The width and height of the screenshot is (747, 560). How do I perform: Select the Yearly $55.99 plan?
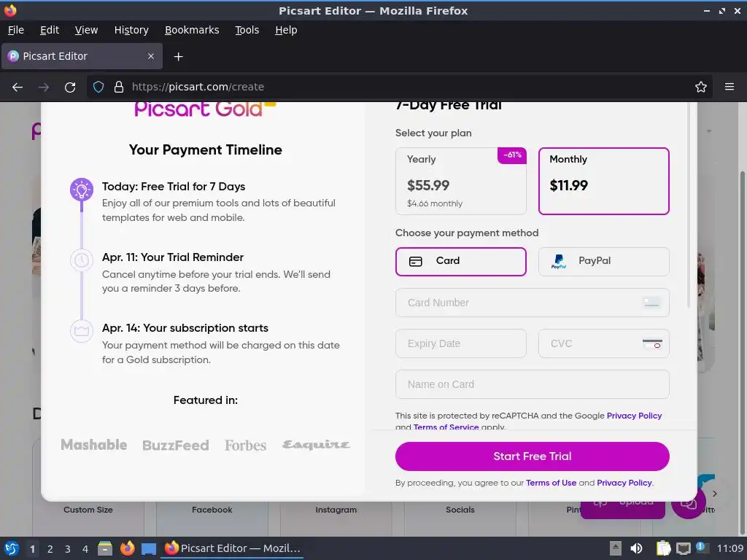coord(461,181)
